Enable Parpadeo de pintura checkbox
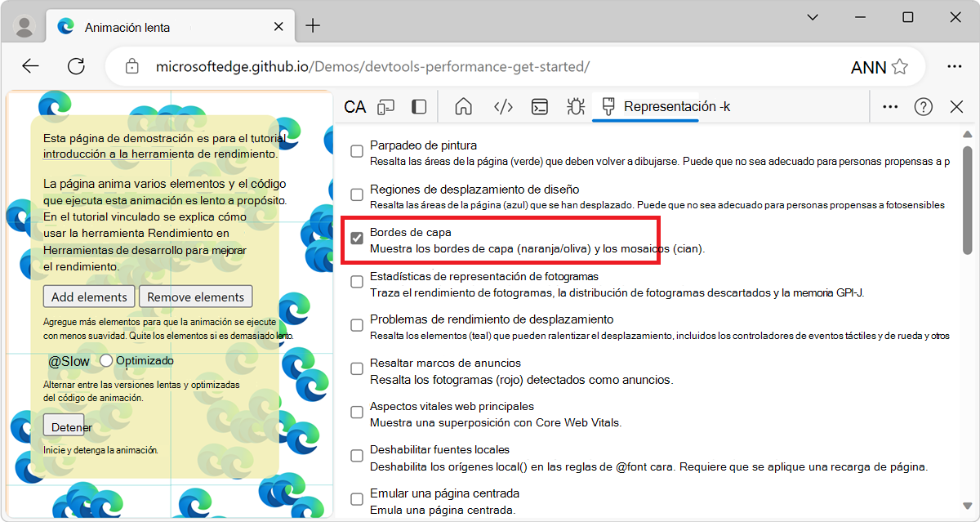This screenshot has height=522, width=980. 357,151
